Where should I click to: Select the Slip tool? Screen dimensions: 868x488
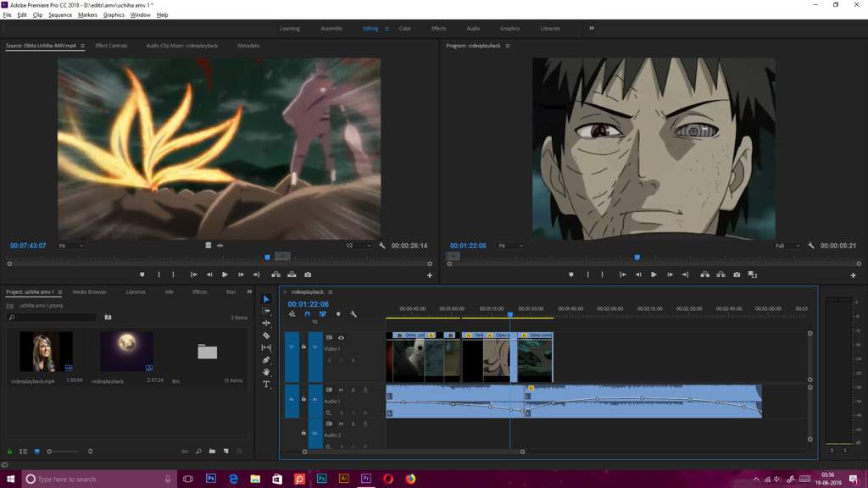pyautogui.click(x=266, y=347)
